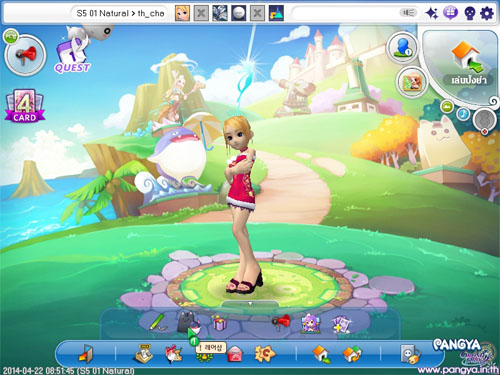Open the Quest calendar icon
Viewport: 500px width, 375px height.
pyautogui.click(x=73, y=54)
